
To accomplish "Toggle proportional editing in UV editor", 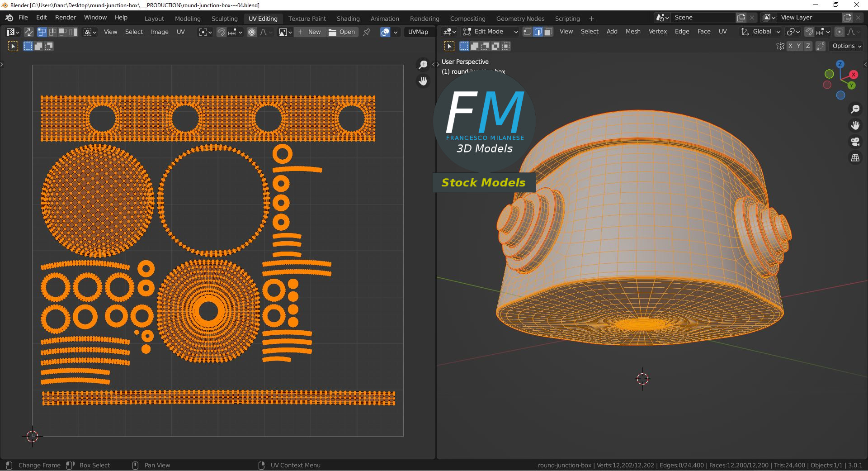I will click(x=252, y=32).
